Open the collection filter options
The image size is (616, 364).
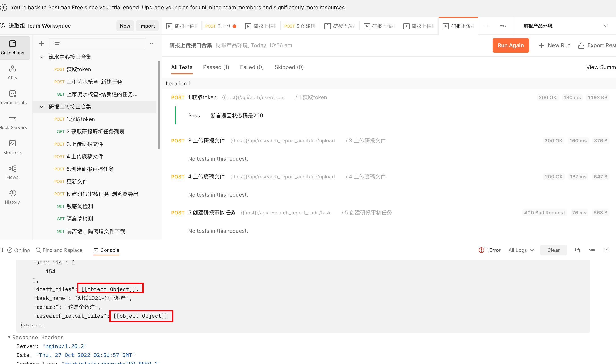point(57,43)
